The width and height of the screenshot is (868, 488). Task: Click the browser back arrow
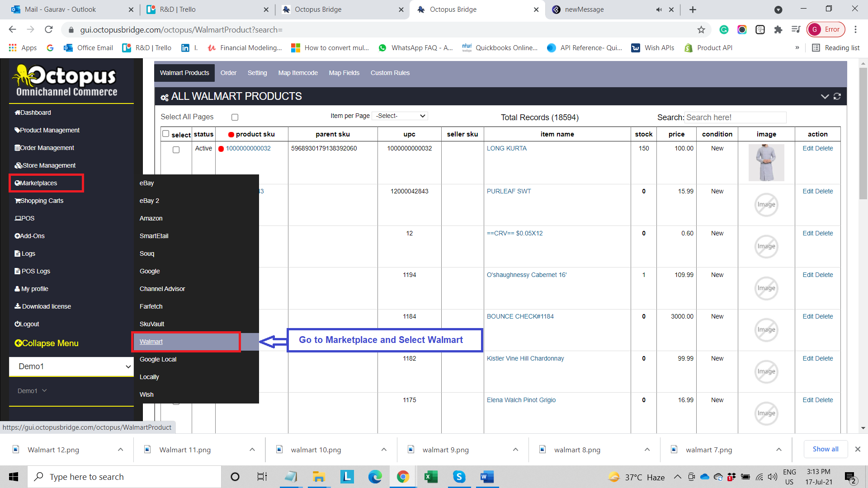12,29
